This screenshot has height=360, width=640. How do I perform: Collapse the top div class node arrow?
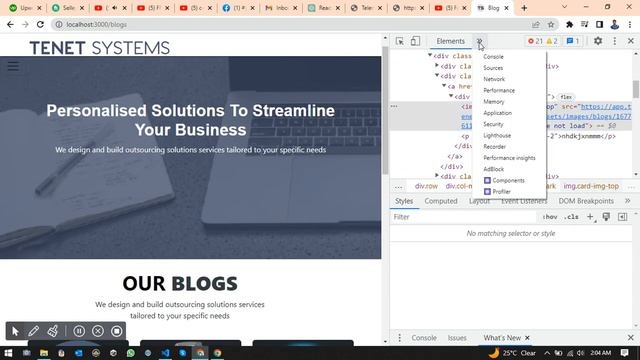[430, 55]
